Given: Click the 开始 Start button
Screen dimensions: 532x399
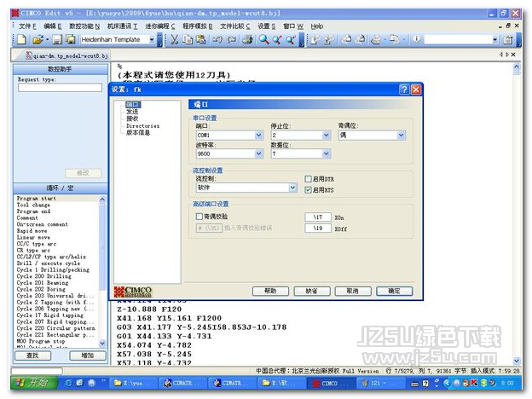Looking at the screenshot, I should pos(33,383).
